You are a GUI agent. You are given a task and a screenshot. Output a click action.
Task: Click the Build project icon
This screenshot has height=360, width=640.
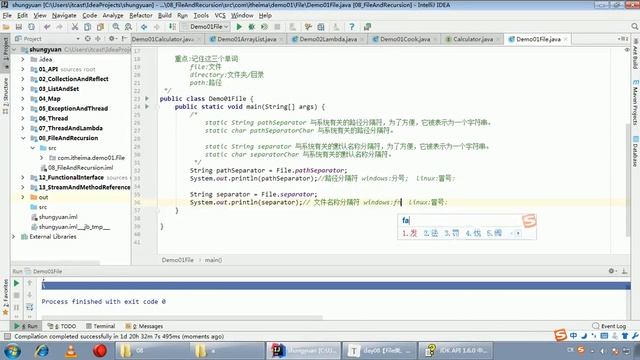coord(172,27)
